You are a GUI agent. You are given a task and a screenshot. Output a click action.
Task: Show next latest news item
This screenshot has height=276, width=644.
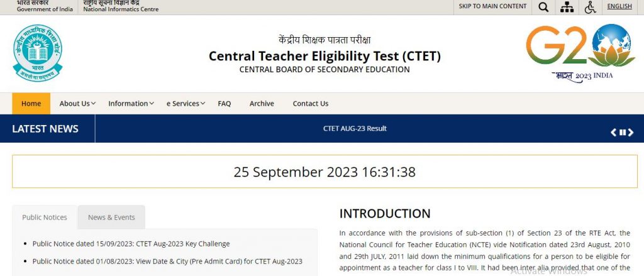(631, 132)
